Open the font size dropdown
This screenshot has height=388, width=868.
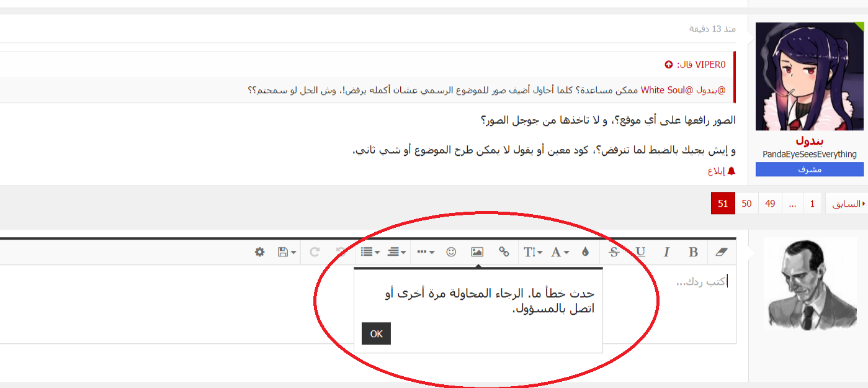(x=533, y=252)
